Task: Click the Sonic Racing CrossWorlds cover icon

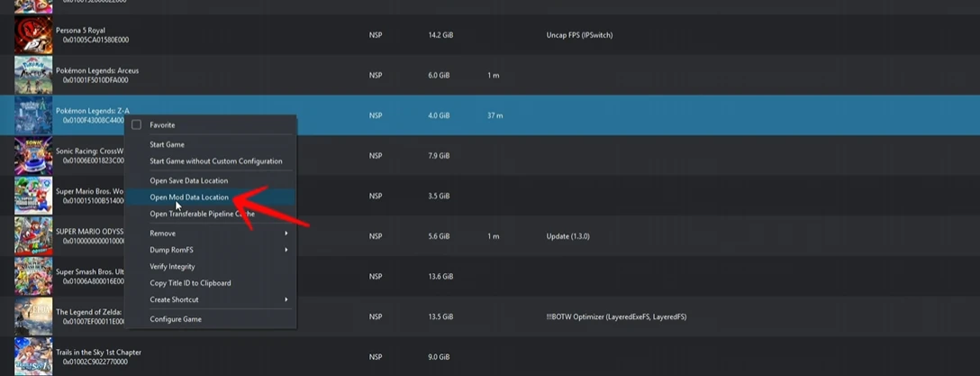Action: click(x=33, y=156)
